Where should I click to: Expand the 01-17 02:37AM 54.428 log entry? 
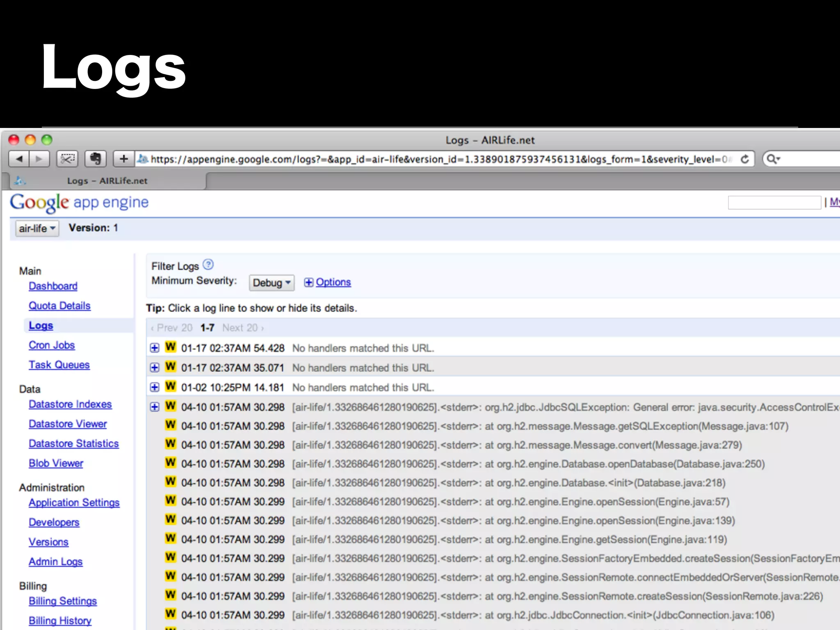coord(155,348)
